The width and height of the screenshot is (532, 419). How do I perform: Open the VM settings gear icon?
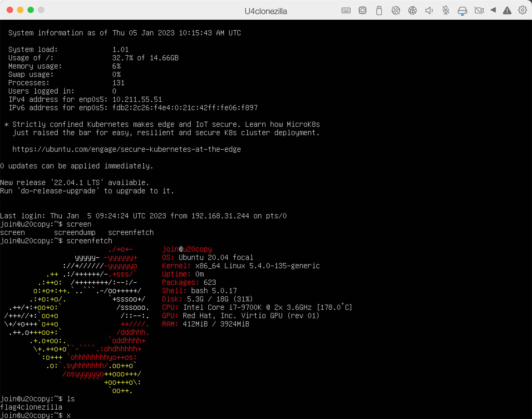pos(522,10)
